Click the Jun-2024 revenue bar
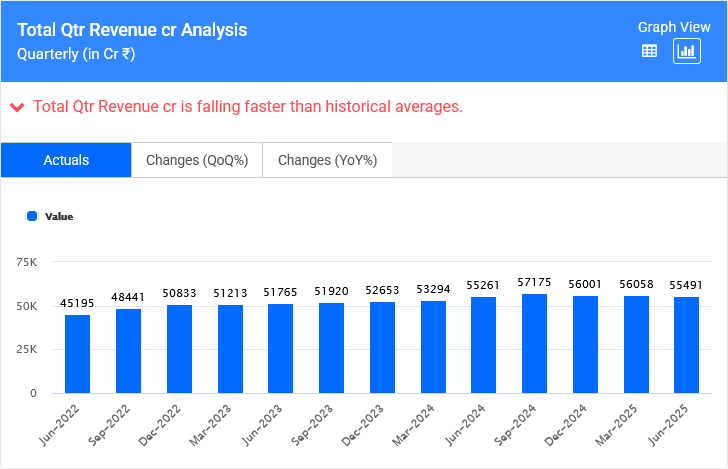Viewport: 728px width, 469px height. click(x=484, y=345)
